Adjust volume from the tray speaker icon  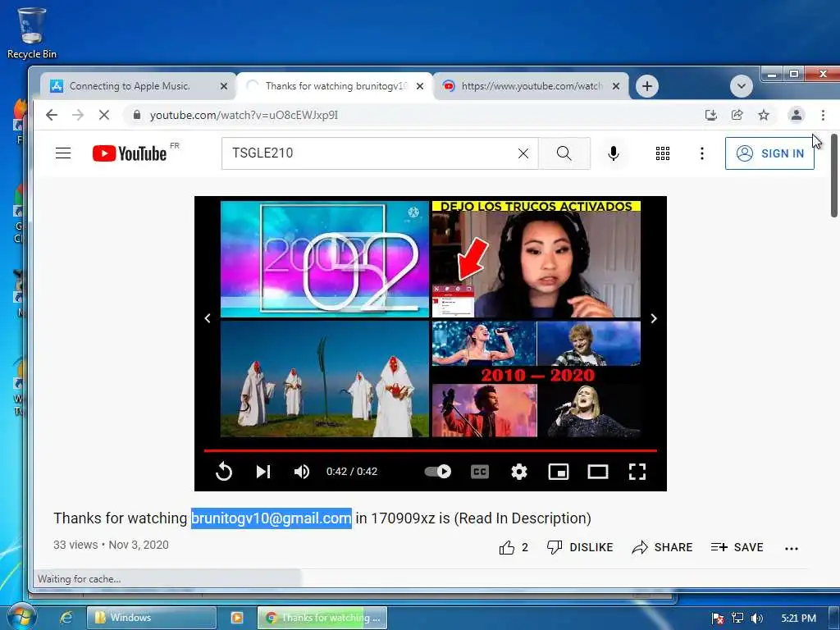point(756,619)
